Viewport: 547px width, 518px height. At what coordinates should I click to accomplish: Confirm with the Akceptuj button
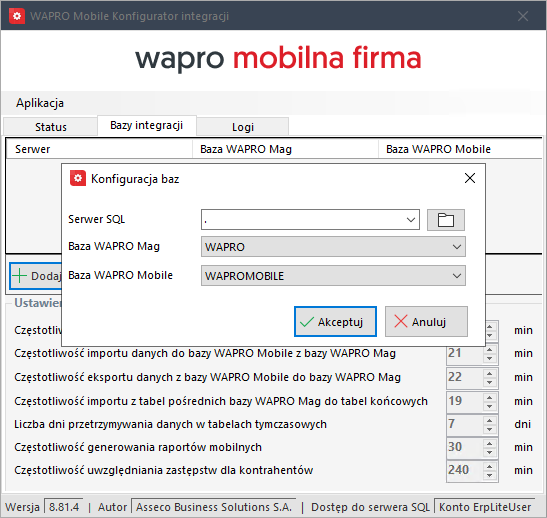(x=335, y=322)
